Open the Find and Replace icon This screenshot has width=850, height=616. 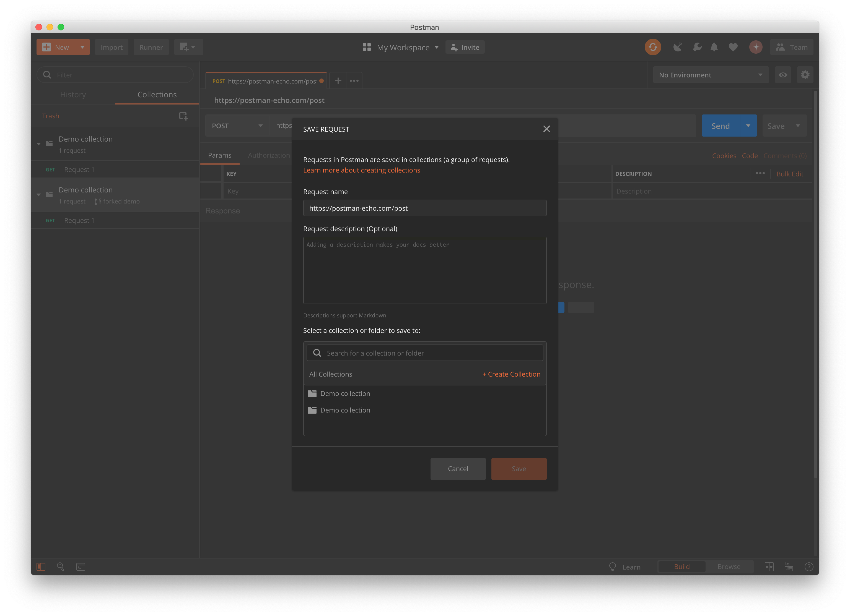60,567
